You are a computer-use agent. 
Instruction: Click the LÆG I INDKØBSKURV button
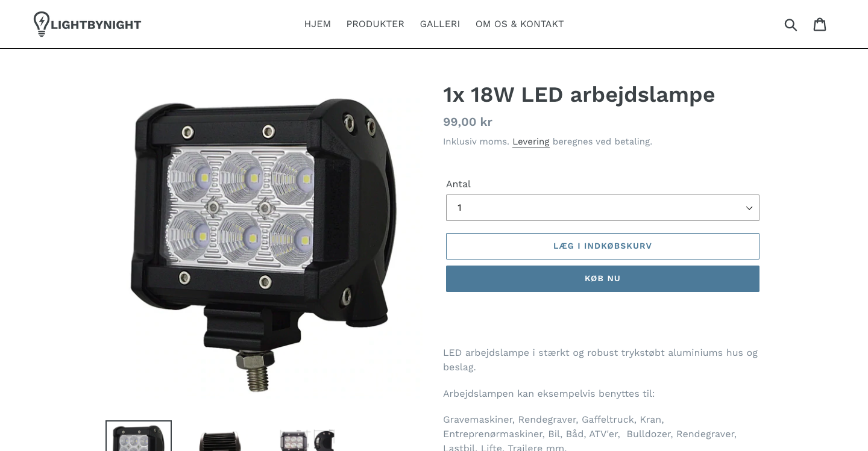(603, 246)
